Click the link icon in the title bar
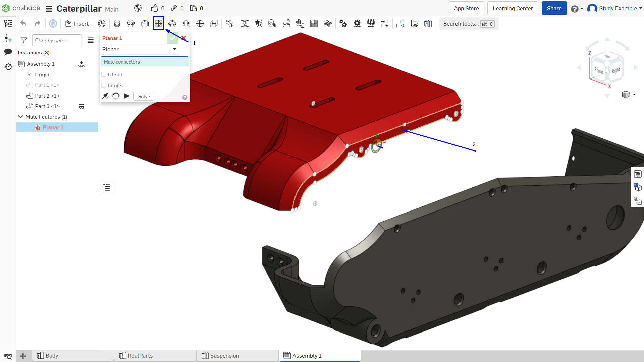 (174, 8)
